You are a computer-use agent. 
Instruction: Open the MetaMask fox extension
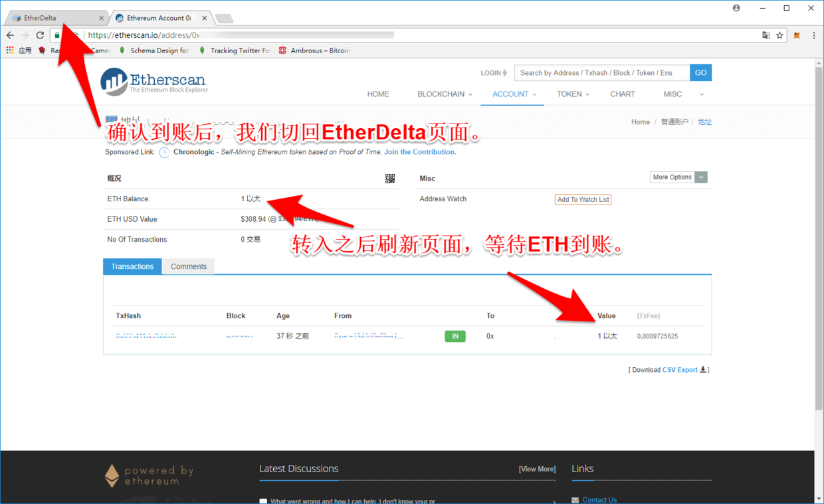797,35
